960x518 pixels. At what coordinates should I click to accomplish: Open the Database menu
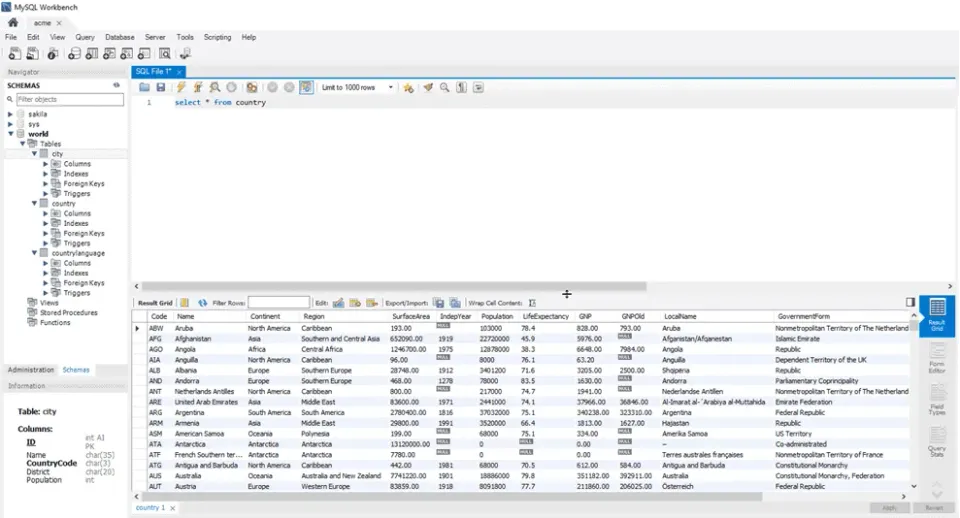click(x=119, y=37)
